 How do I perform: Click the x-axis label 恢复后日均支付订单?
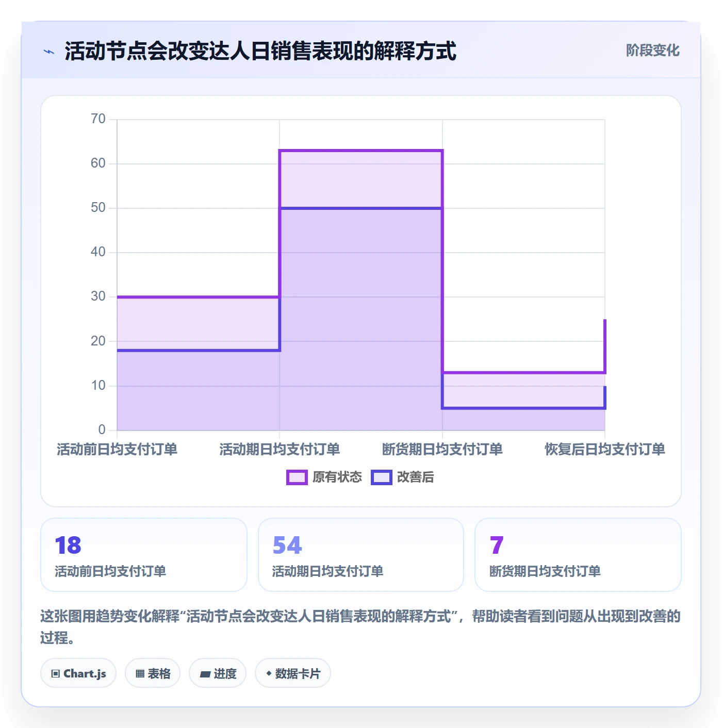click(605, 450)
